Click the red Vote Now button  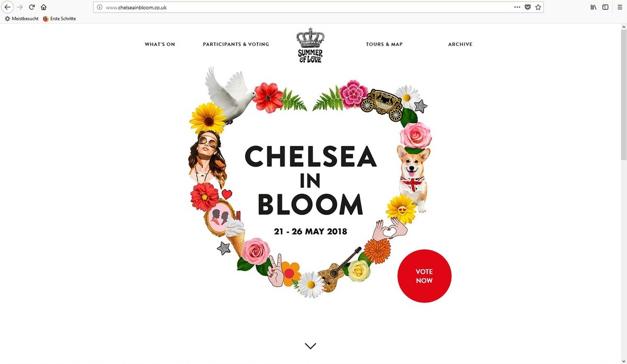click(424, 276)
